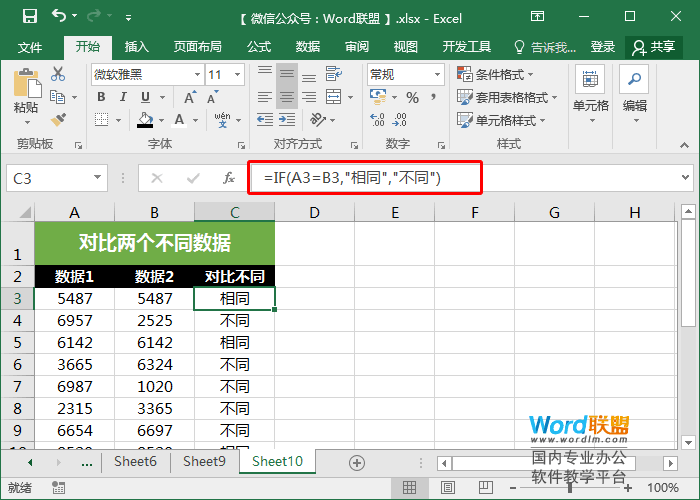
Task: Click the Copy icon in clipboard group
Action: [58, 97]
